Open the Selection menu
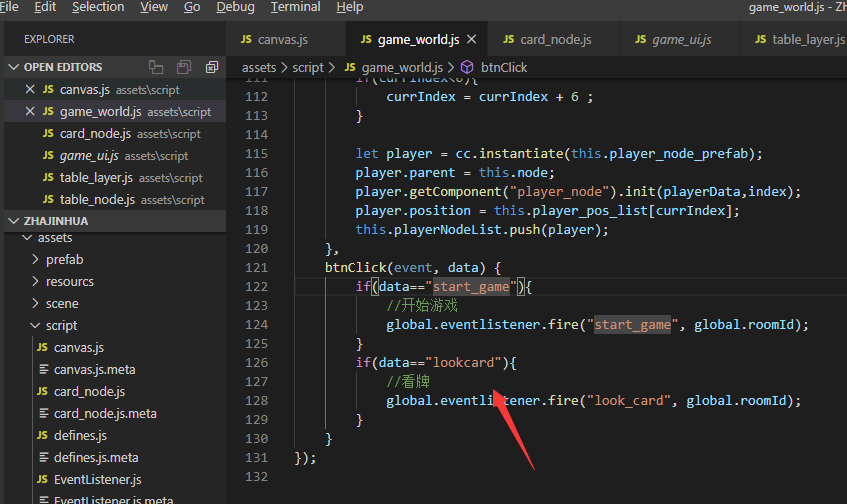The height and width of the screenshot is (504, 847). click(98, 7)
